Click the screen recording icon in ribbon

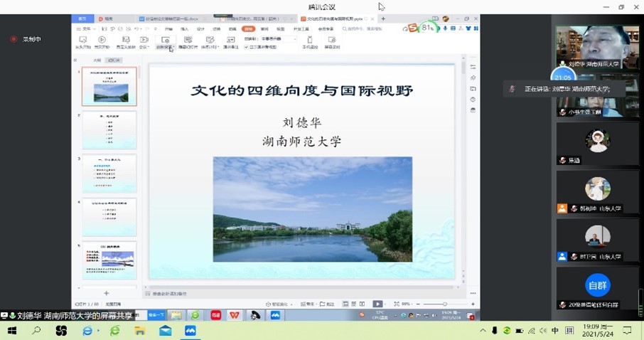(x=332, y=41)
